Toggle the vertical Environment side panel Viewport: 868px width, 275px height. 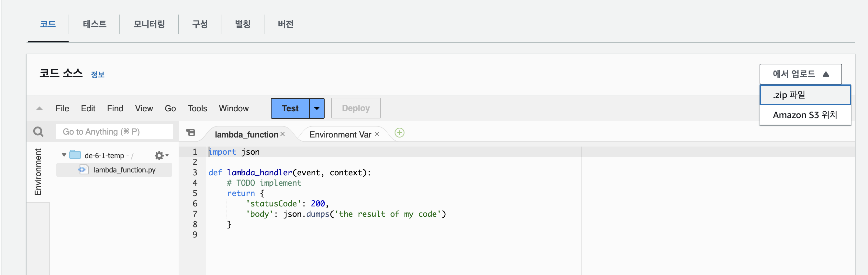(38, 172)
